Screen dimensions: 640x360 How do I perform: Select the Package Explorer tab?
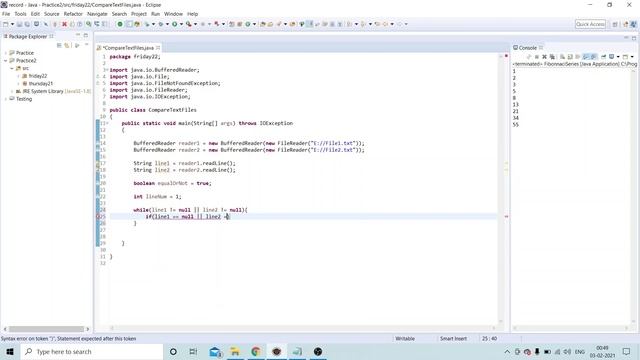[27, 36]
